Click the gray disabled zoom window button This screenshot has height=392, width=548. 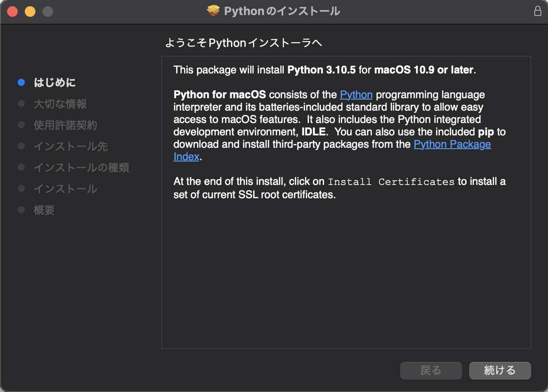click(x=48, y=12)
